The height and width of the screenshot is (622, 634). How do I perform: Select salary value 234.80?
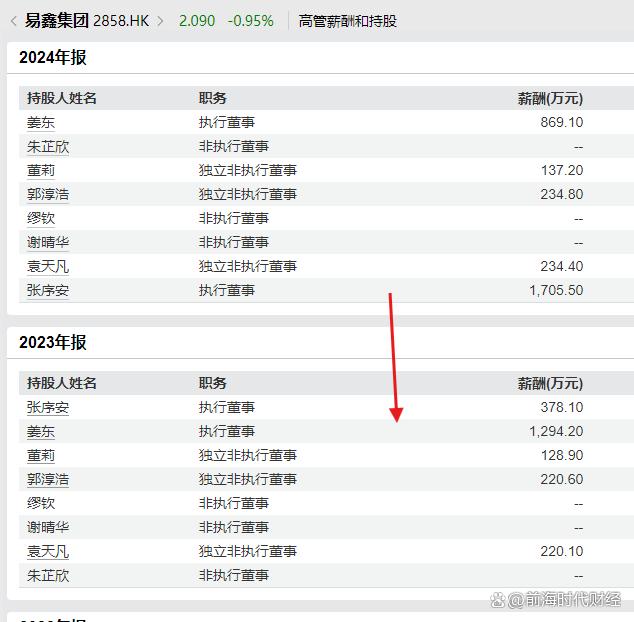pyautogui.click(x=562, y=194)
